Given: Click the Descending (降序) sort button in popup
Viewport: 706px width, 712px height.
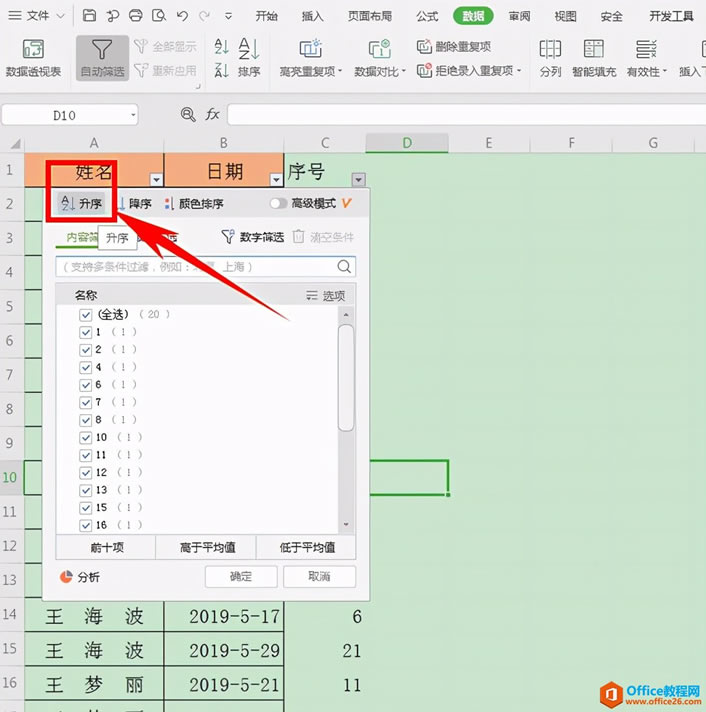Looking at the screenshot, I should (134, 203).
